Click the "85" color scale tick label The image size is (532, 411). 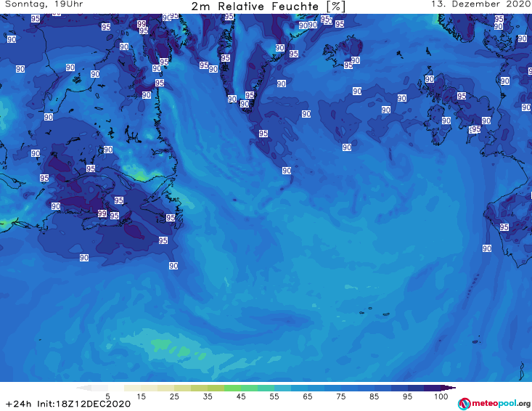point(374,396)
